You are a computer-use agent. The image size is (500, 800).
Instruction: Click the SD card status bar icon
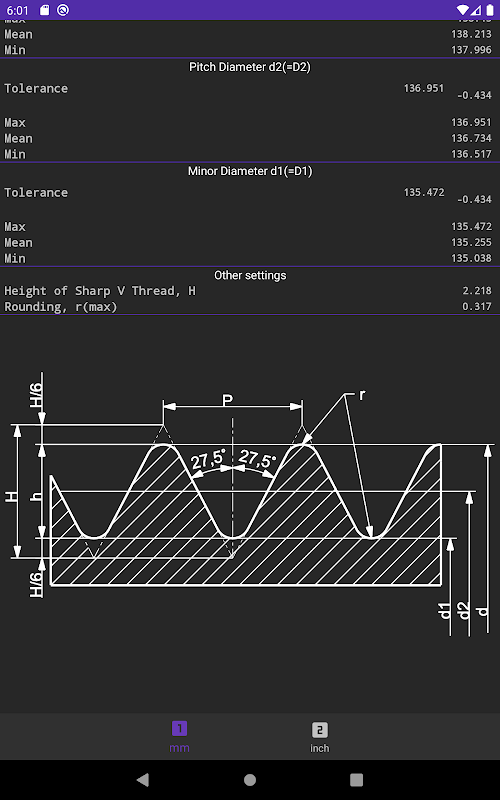coord(44,10)
